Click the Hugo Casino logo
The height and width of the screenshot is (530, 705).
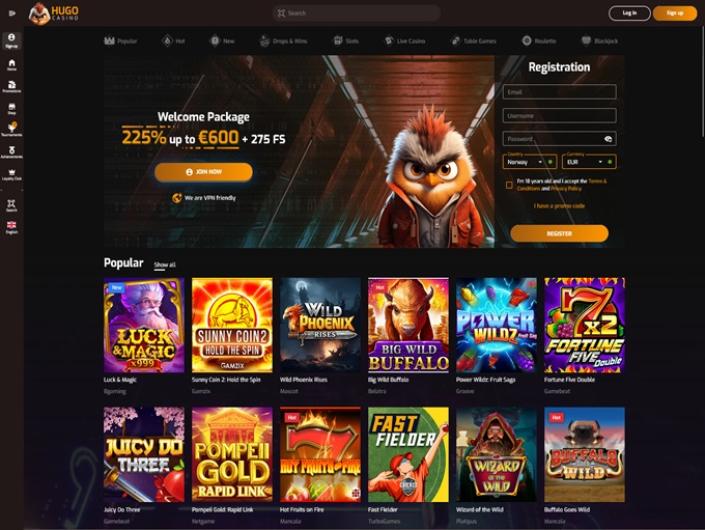54,13
